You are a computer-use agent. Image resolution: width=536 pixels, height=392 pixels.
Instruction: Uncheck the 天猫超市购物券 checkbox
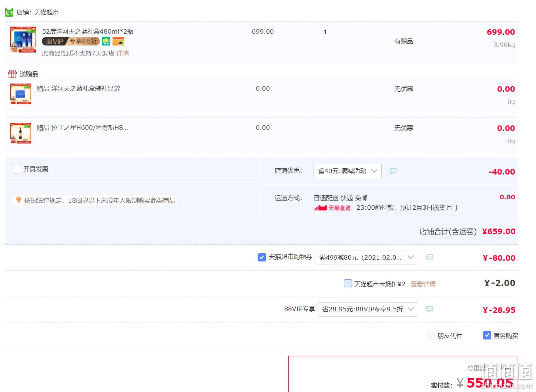[x=262, y=257]
